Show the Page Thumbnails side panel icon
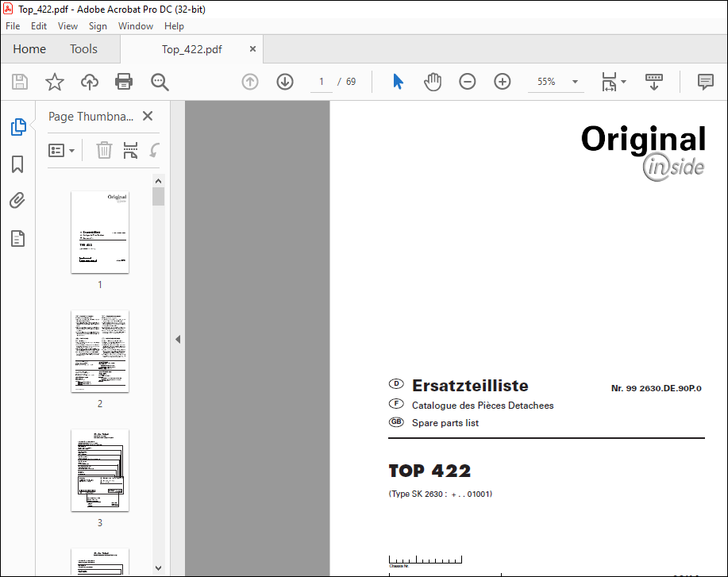Image resolution: width=728 pixels, height=577 pixels. pyautogui.click(x=18, y=127)
